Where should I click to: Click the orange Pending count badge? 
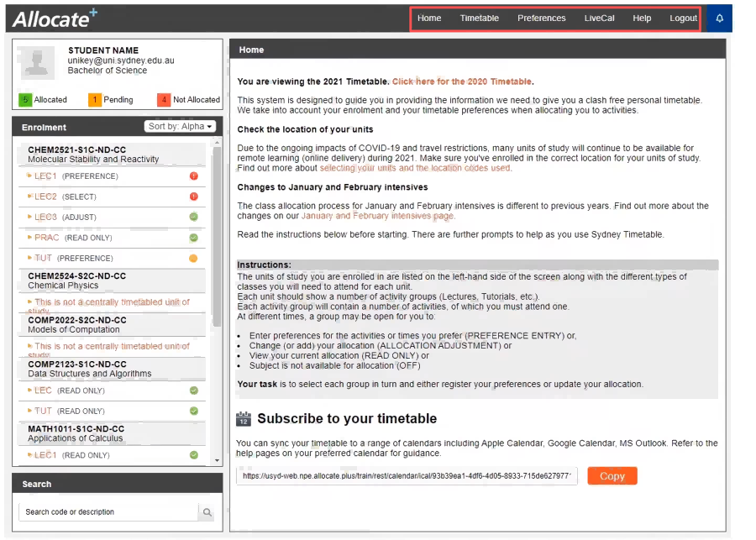click(x=94, y=100)
